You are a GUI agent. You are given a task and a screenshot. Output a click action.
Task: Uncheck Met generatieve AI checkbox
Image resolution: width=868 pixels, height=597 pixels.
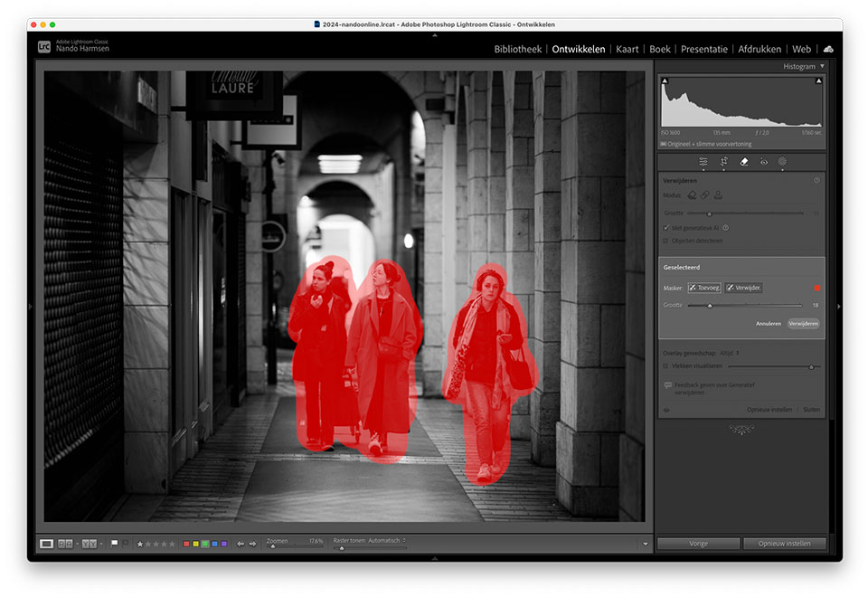point(666,228)
